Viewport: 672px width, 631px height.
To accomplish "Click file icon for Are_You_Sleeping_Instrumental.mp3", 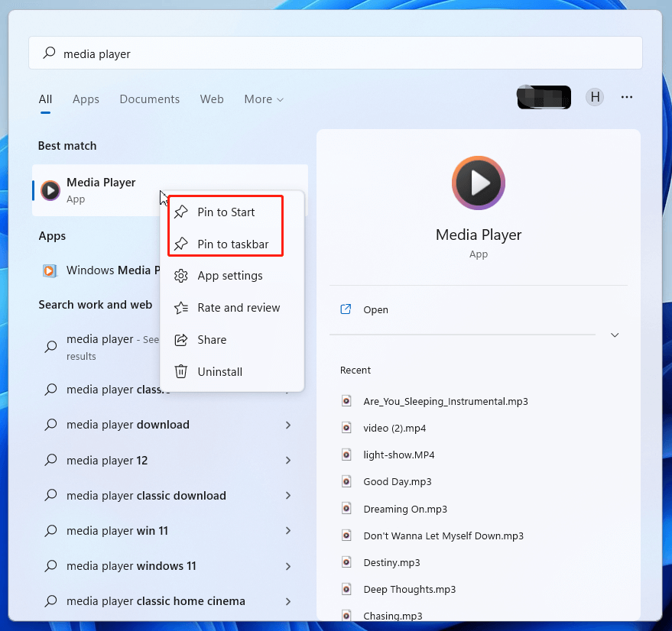I will click(346, 401).
